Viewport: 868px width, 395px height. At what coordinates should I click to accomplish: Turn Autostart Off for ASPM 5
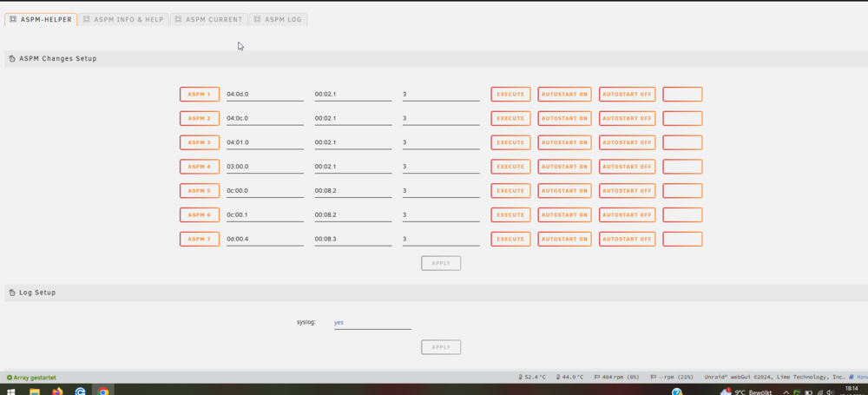point(628,191)
